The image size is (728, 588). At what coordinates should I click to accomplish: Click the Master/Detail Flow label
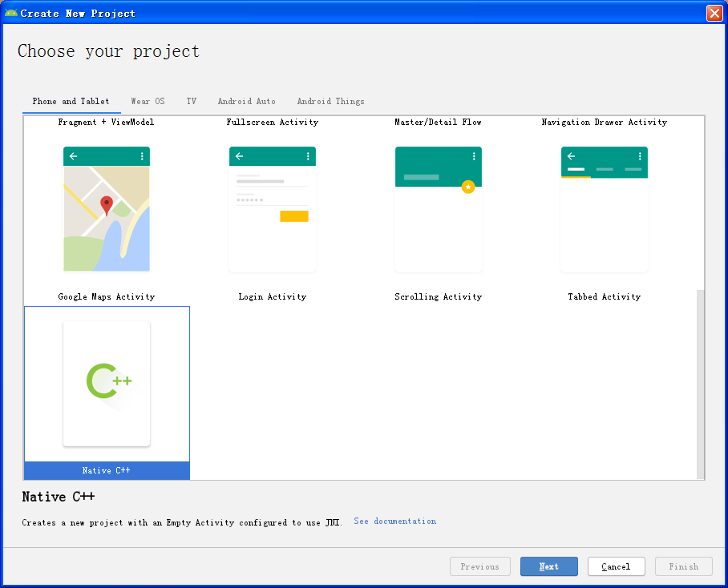pos(439,122)
